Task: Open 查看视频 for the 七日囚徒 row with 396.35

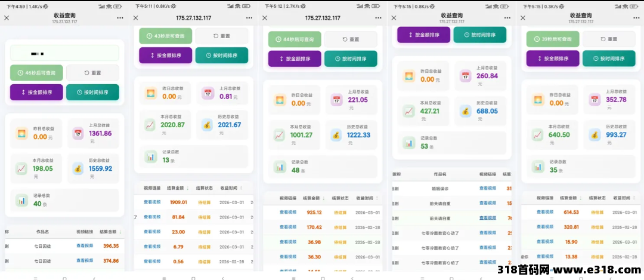Action: (x=85, y=245)
